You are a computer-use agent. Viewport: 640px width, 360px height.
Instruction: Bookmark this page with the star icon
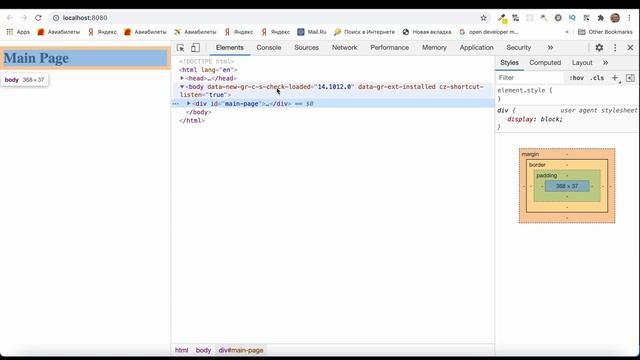[483, 18]
